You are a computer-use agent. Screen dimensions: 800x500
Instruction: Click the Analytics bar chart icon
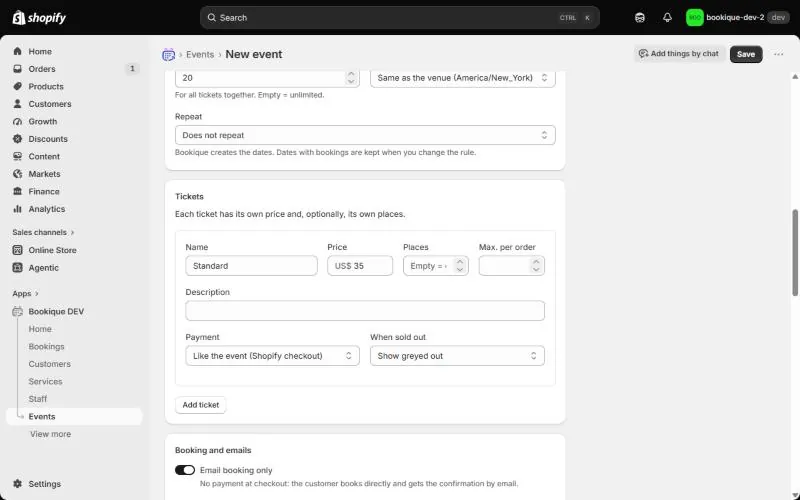tap(17, 209)
